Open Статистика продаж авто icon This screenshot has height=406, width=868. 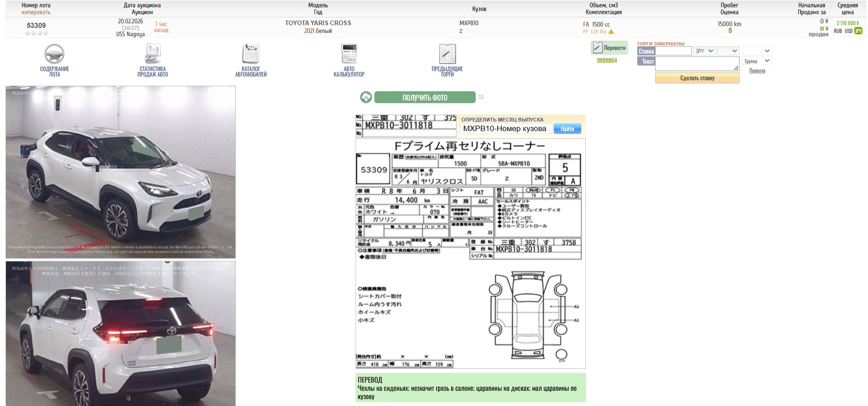pos(153,54)
